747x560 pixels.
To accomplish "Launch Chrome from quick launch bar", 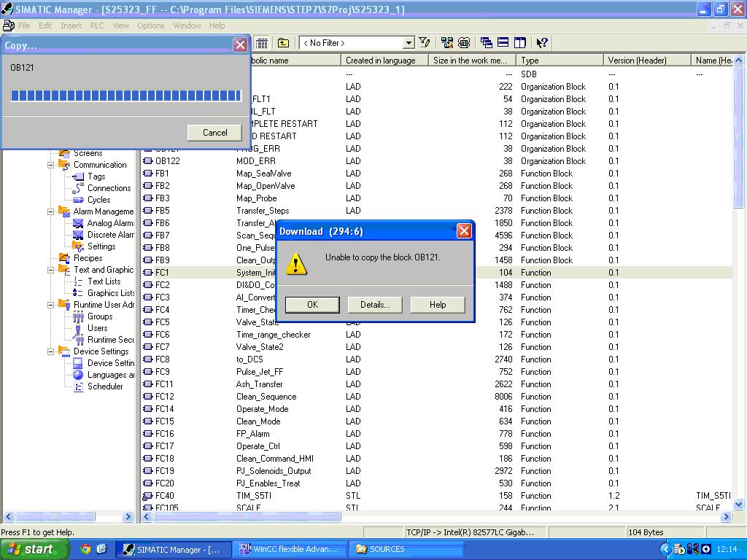I will [86, 549].
